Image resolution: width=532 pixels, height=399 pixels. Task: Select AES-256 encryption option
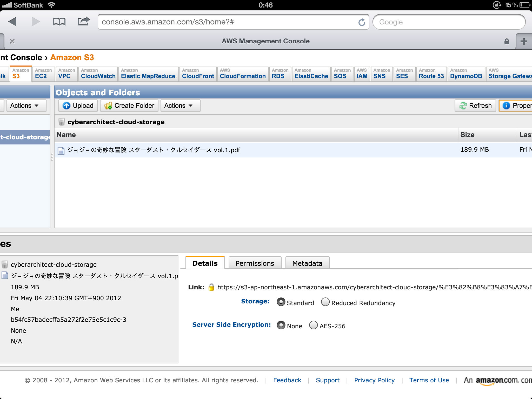pyautogui.click(x=313, y=325)
